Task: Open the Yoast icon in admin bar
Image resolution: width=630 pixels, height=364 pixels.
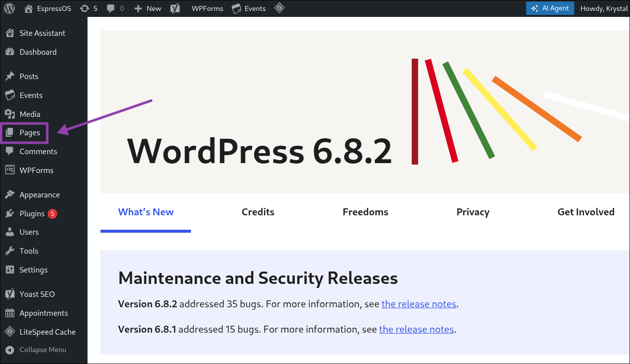Action: click(175, 8)
